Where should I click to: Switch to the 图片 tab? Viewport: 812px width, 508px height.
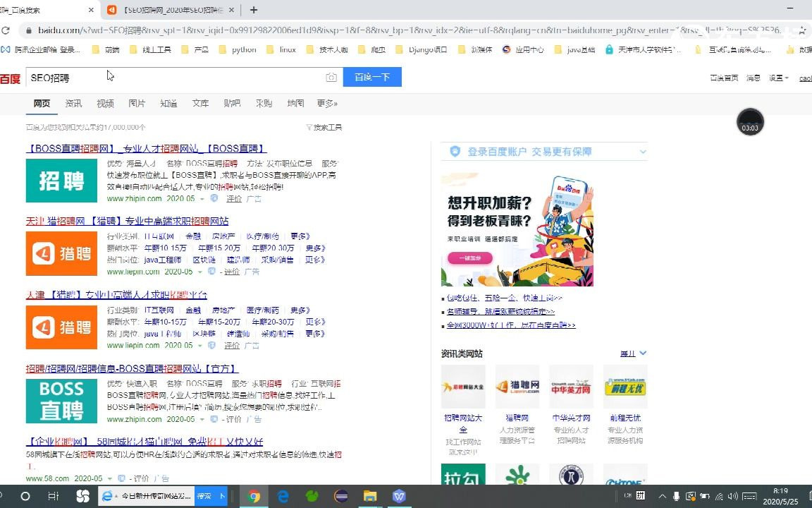coord(136,103)
